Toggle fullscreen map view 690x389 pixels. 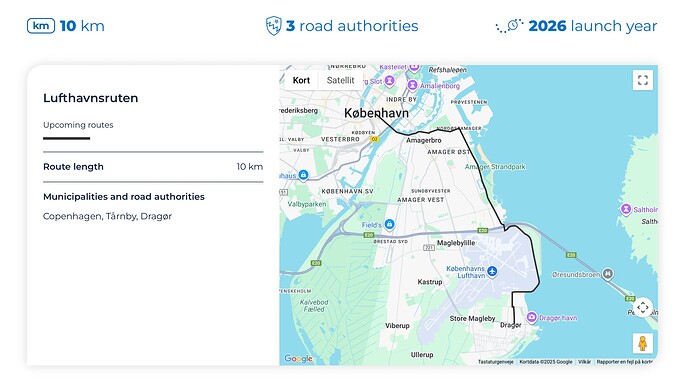(x=642, y=80)
